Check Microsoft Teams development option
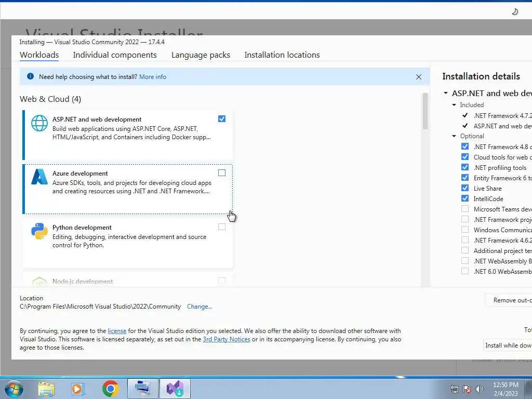 [465, 209]
